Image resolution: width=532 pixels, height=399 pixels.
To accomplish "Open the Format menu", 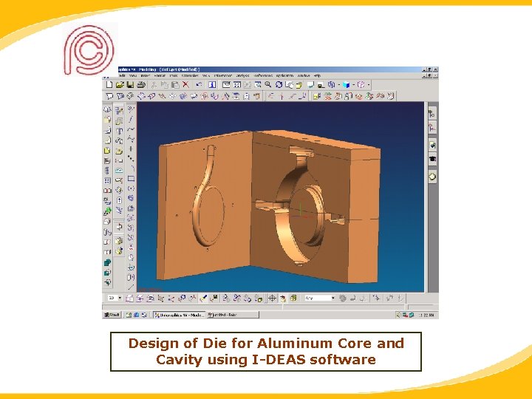I will [160, 75].
